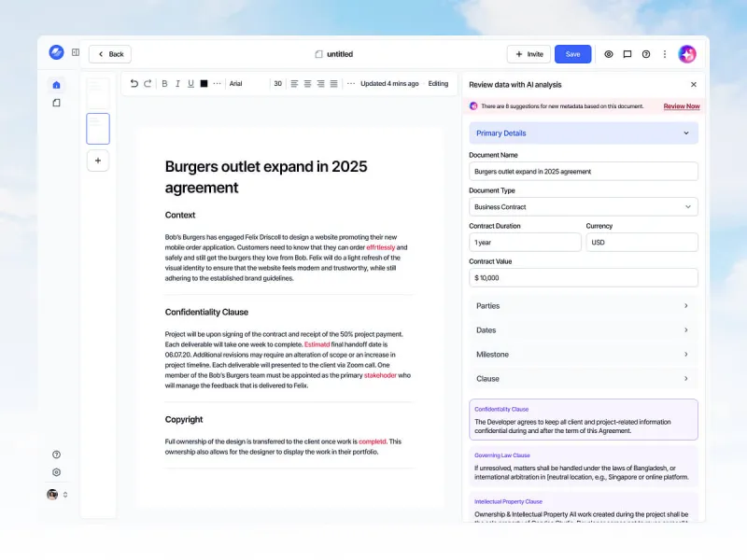
Task: Open the help icon in top bar
Action: [646, 54]
